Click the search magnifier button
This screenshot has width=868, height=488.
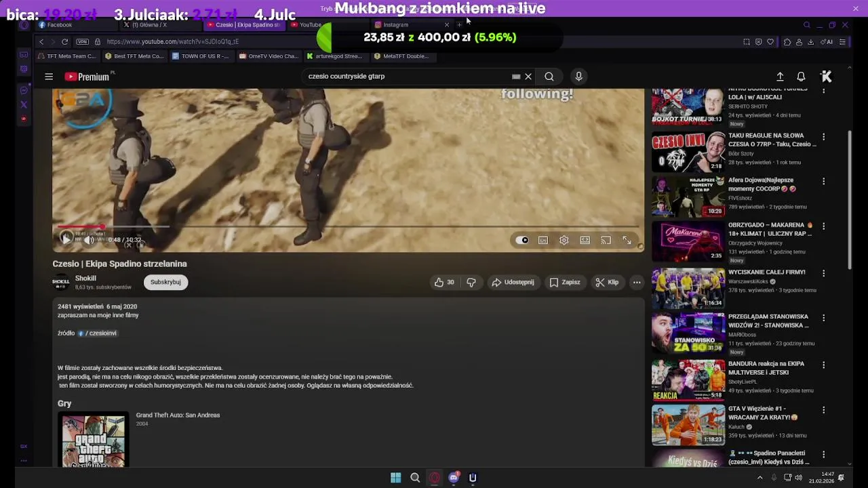(x=549, y=77)
